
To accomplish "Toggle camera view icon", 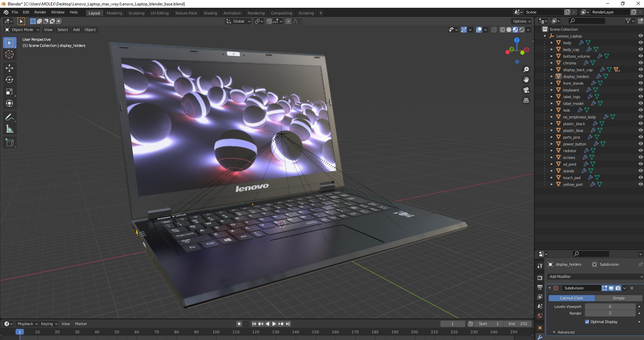I will tap(526, 90).
